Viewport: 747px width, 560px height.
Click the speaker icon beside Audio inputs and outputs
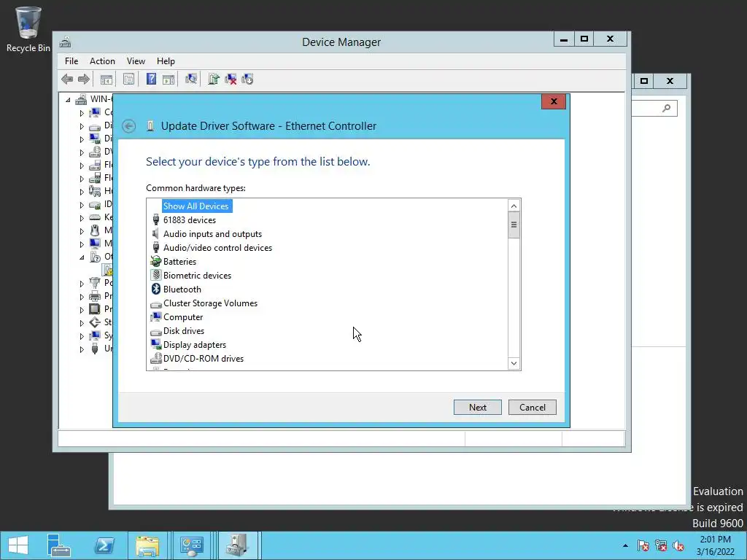click(155, 234)
